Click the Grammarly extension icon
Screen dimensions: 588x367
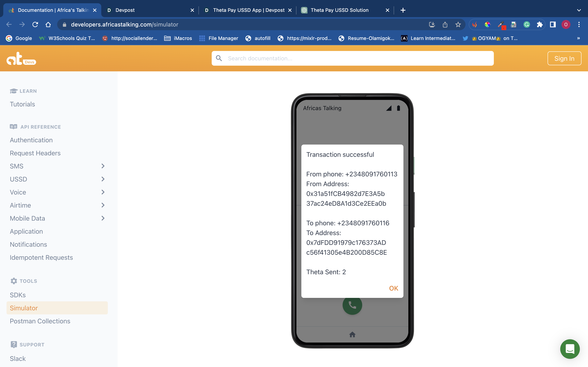527,24
